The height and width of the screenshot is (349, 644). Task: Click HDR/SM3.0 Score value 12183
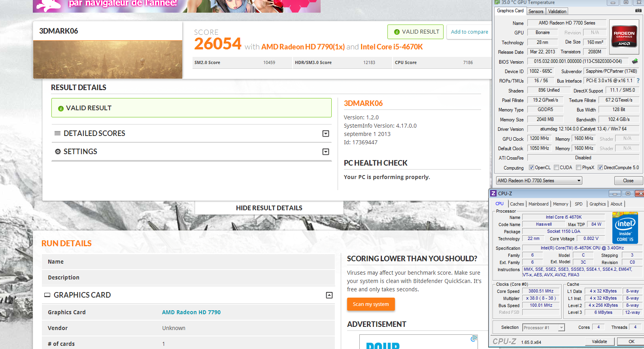[x=369, y=63]
